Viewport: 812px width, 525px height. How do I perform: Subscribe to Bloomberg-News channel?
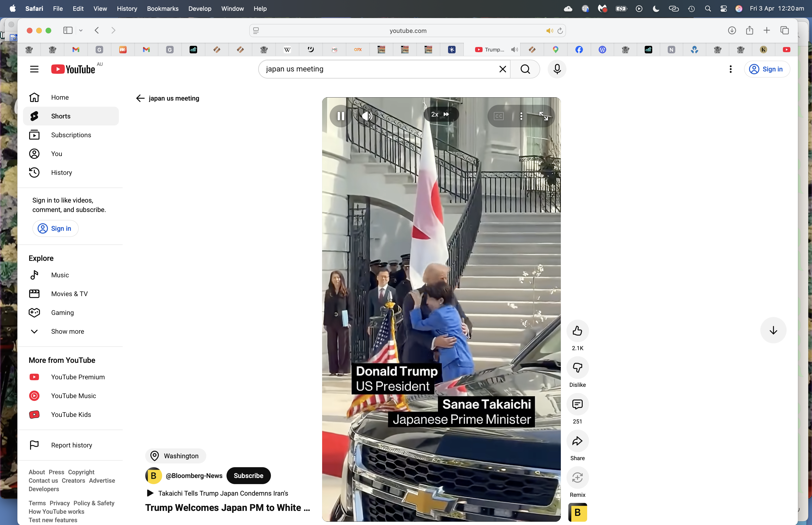click(248, 476)
